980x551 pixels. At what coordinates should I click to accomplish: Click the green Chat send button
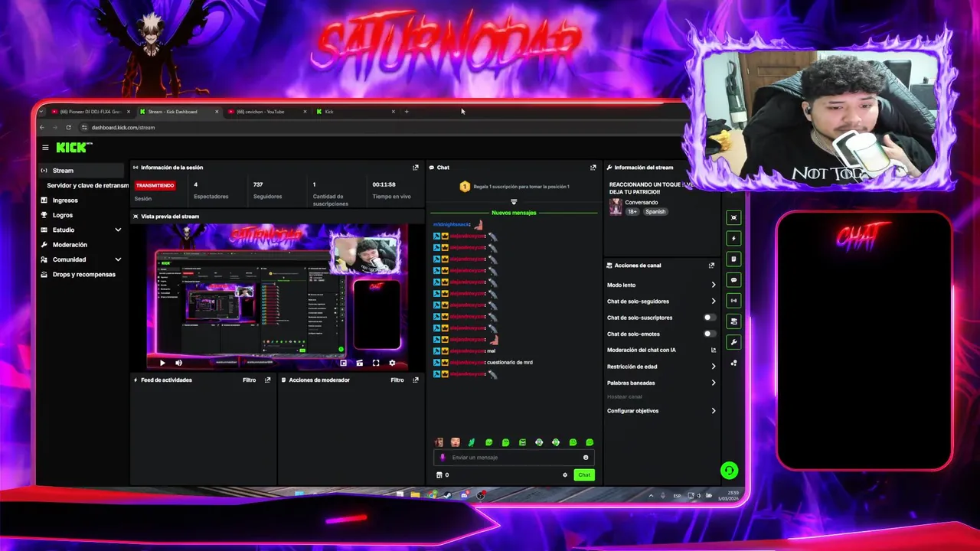(x=584, y=475)
